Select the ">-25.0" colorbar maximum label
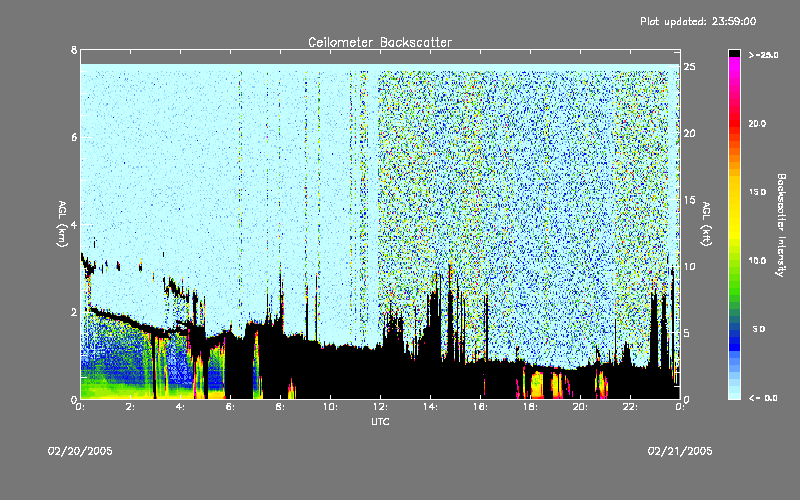 763,55
